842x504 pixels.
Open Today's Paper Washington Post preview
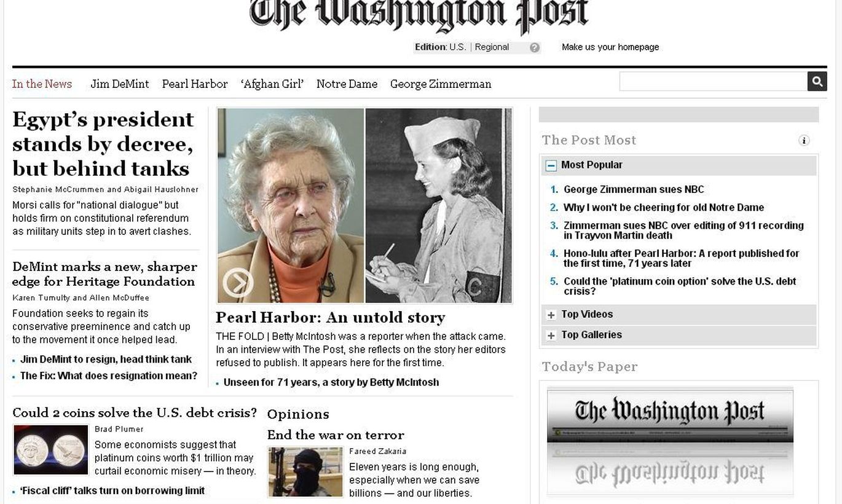[670, 442]
